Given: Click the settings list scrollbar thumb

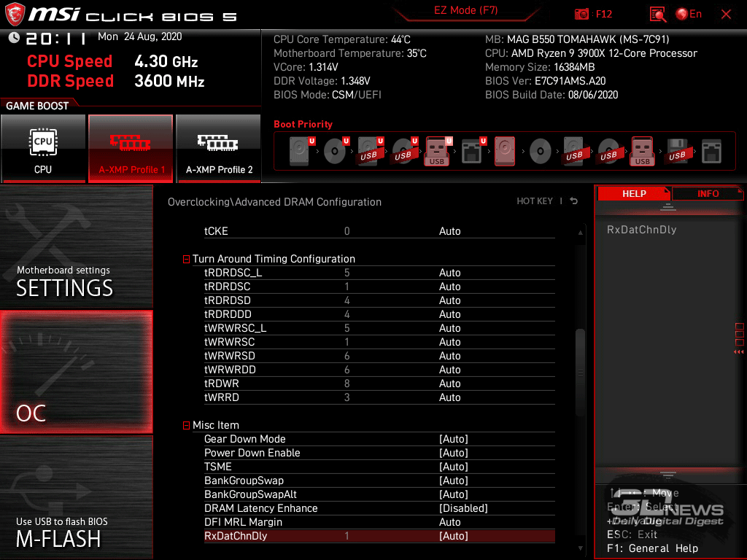Looking at the screenshot, I should (580, 373).
